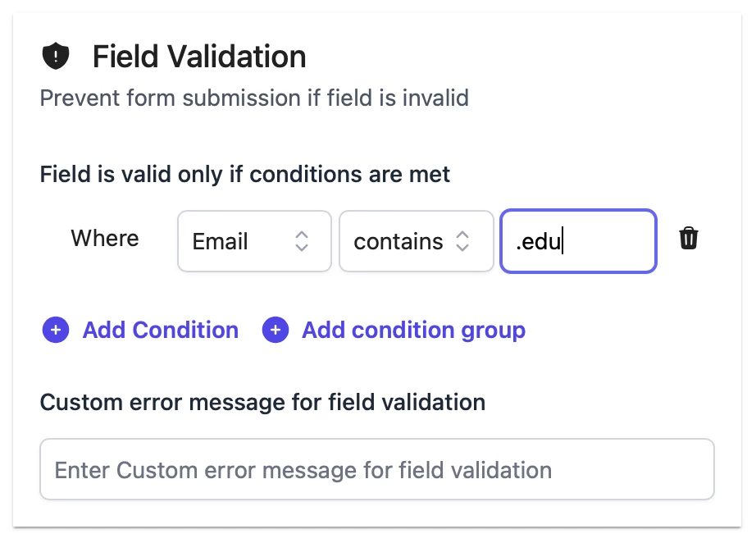
Task: Click the up-down arrows in the contains selector
Action: tap(462, 241)
